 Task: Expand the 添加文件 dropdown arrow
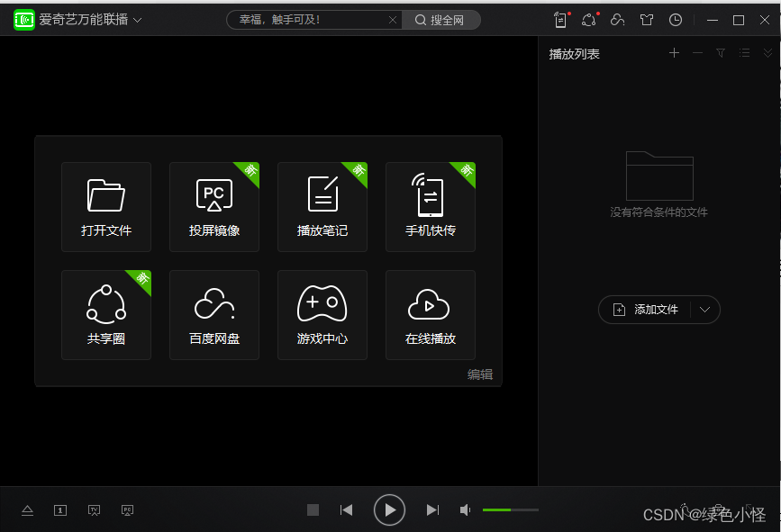(x=704, y=310)
